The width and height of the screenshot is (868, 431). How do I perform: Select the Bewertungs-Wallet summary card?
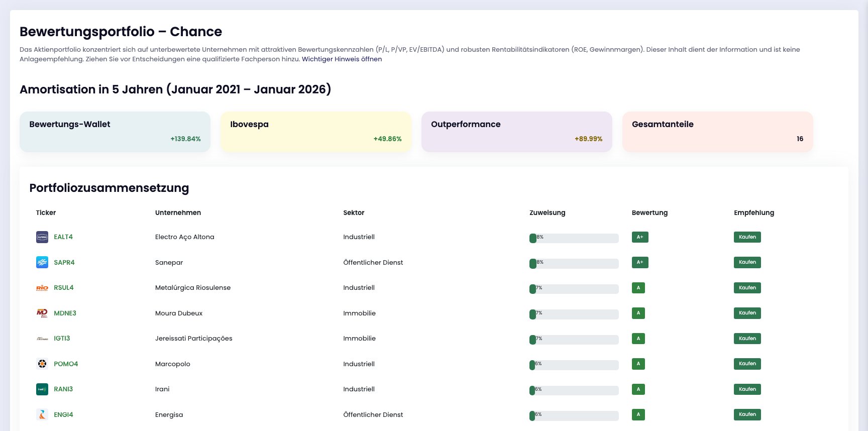tap(115, 132)
